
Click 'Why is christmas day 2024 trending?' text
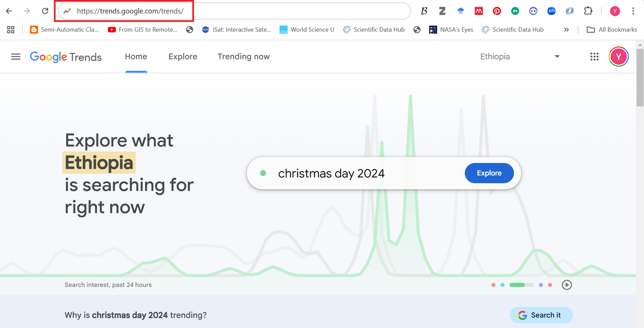tap(136, 315)
